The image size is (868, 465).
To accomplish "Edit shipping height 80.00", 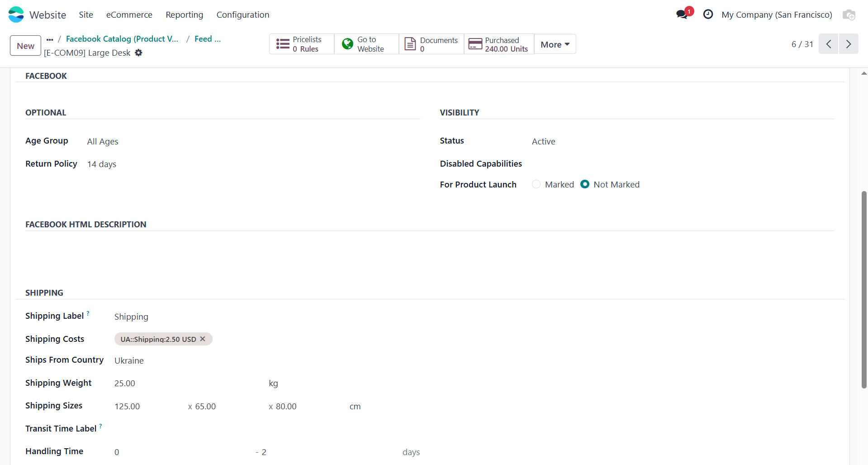I will (310, 406).
